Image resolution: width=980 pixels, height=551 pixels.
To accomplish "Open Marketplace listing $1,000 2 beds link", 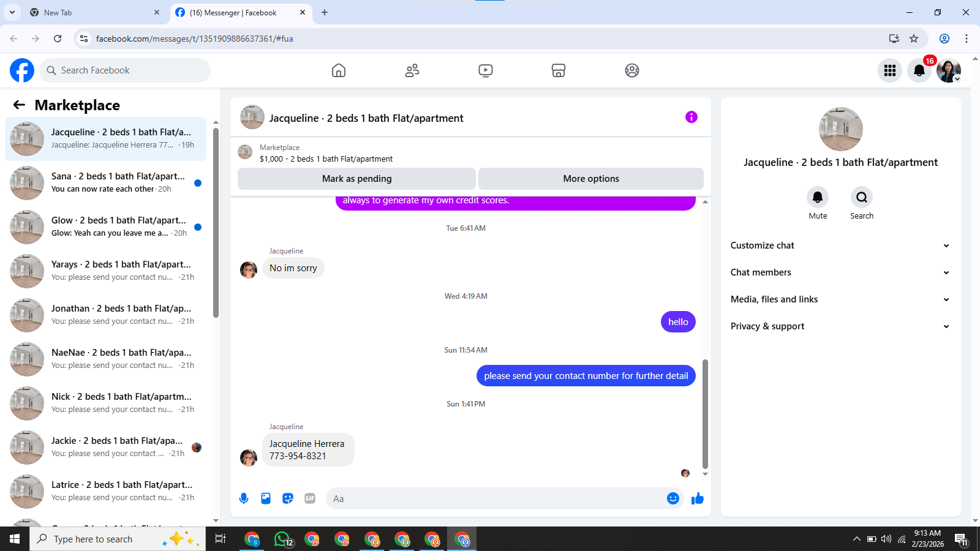I will coord(326,159).
